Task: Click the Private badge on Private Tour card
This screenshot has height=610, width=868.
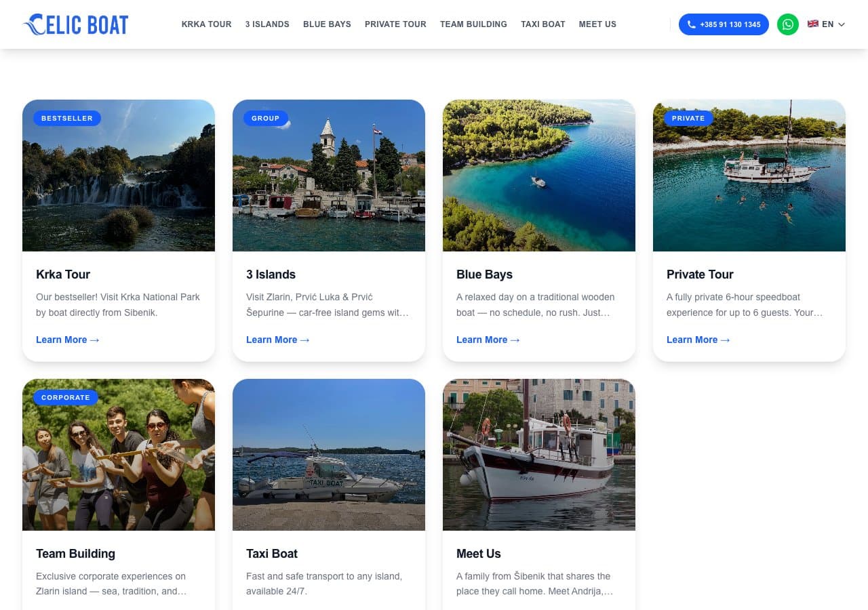Action: pos(688,118)
